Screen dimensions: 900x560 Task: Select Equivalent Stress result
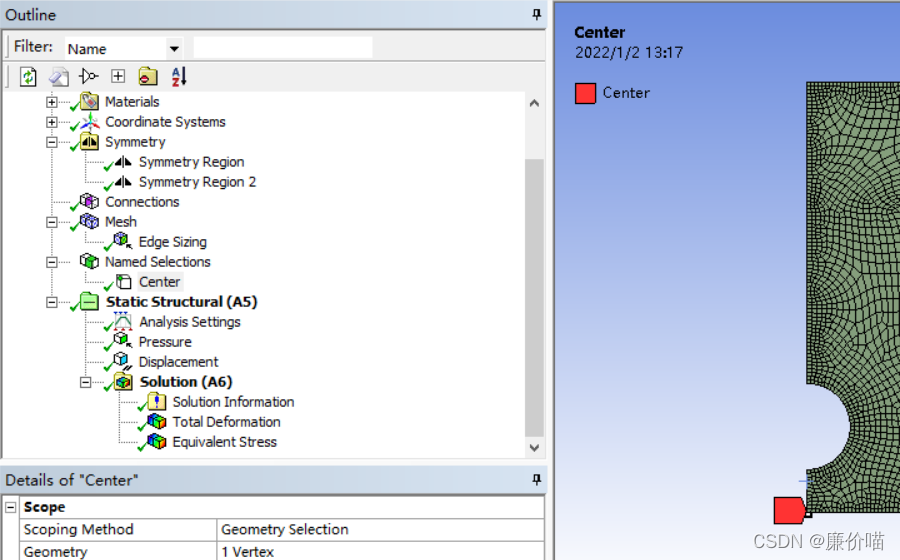(225, 442)
